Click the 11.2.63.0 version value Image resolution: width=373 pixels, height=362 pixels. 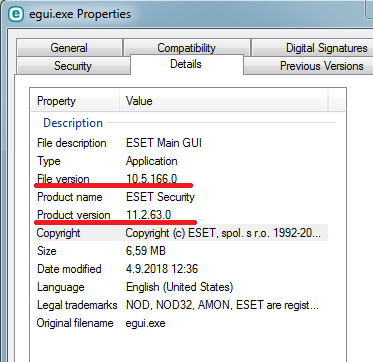(149, 215)
